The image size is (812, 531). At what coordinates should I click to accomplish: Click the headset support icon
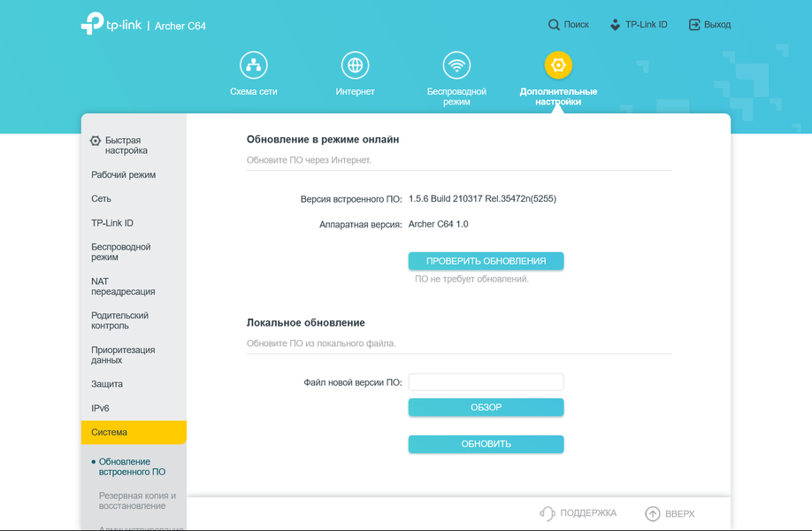pyautogui.click(x=547, y=513)
